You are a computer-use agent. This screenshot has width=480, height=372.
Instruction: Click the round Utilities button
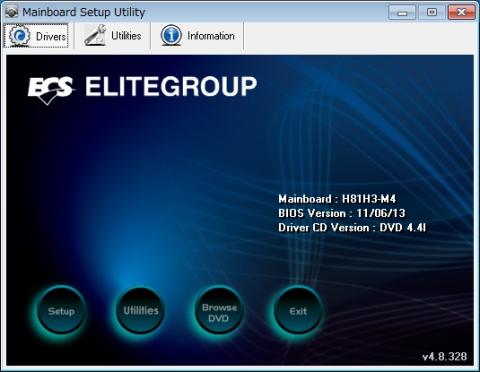point(141,311)
